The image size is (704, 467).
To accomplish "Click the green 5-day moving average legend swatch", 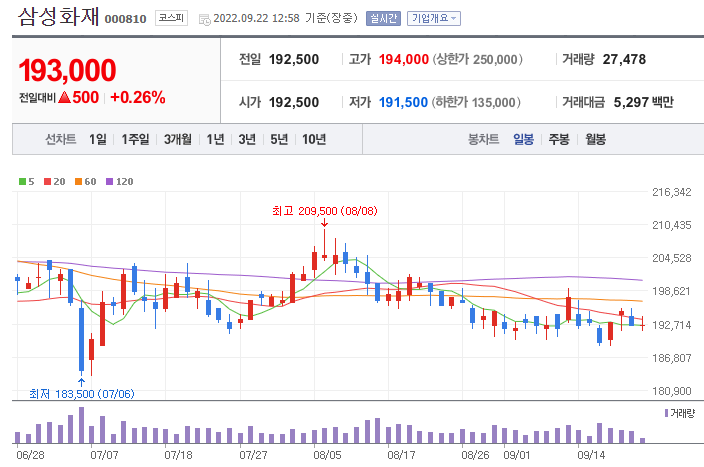I will tap(22, 181).
